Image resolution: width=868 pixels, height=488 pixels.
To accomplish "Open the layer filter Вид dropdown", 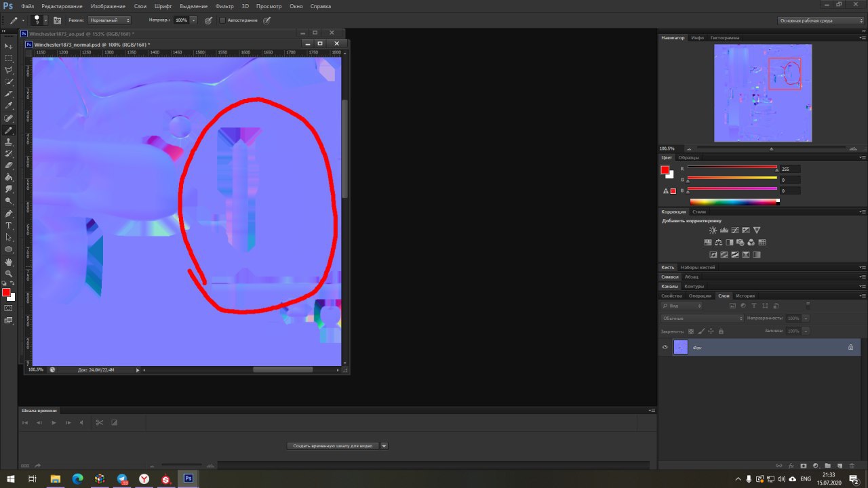I will pos(682,306).
